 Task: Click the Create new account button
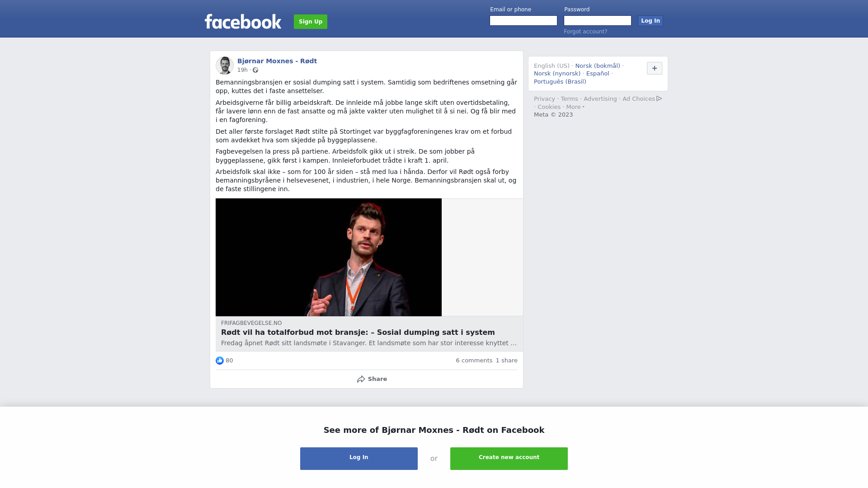click(x=509, y=459)
